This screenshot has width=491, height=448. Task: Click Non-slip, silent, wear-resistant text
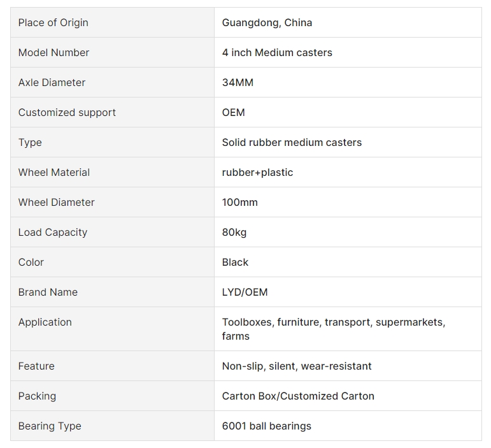pyautogui.click(x=297, y=366)
